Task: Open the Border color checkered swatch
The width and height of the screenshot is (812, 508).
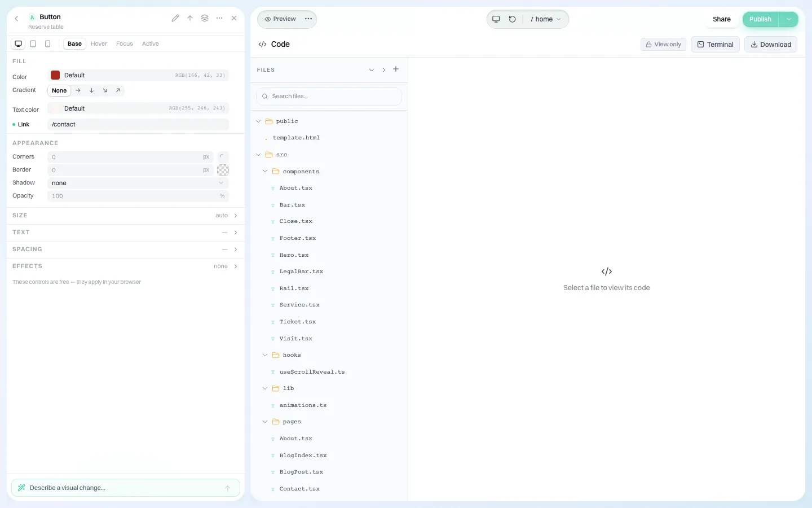Action: click(223, 170)
